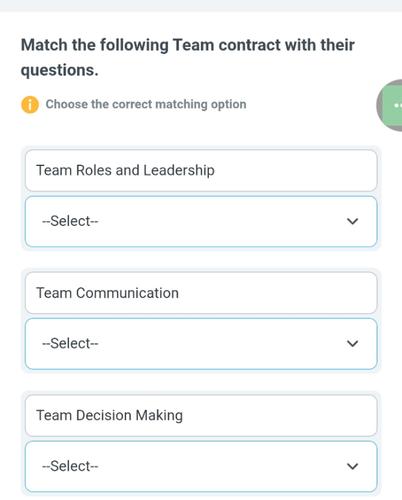
Task: Expand chevron for Team Roles and Leadership
Action: (x=352, y=221)
